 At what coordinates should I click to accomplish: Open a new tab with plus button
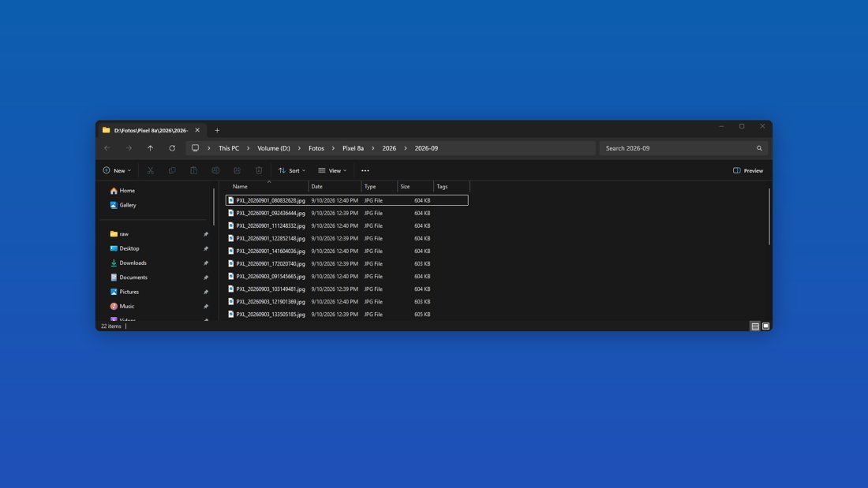point(217,131)
